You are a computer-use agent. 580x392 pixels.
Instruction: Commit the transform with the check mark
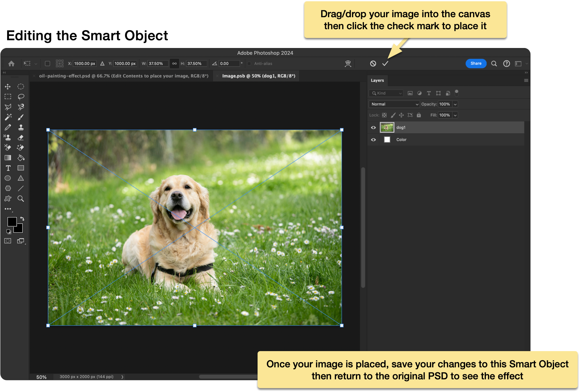click(x=385, y=64)
